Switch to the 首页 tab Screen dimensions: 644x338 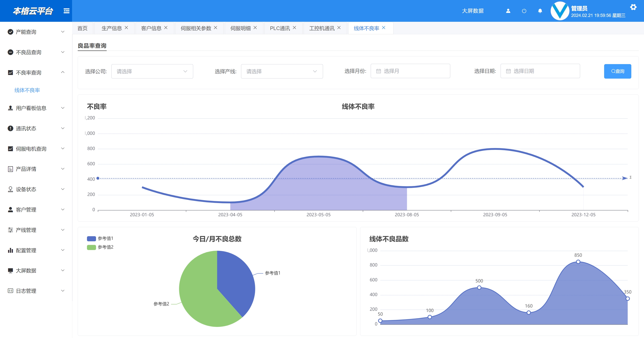point(83,28)
